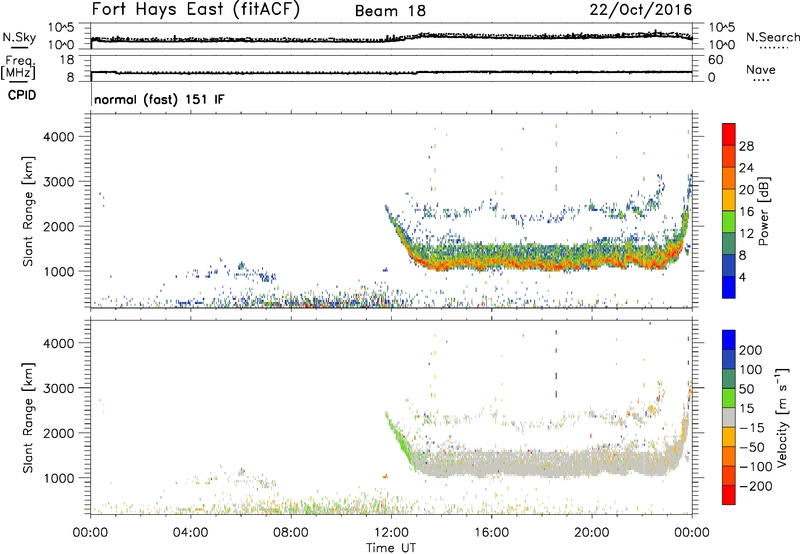Click the 'Power [dB]' colorbar label
Viewport: 800px width, 554px height.
[763, 211]
